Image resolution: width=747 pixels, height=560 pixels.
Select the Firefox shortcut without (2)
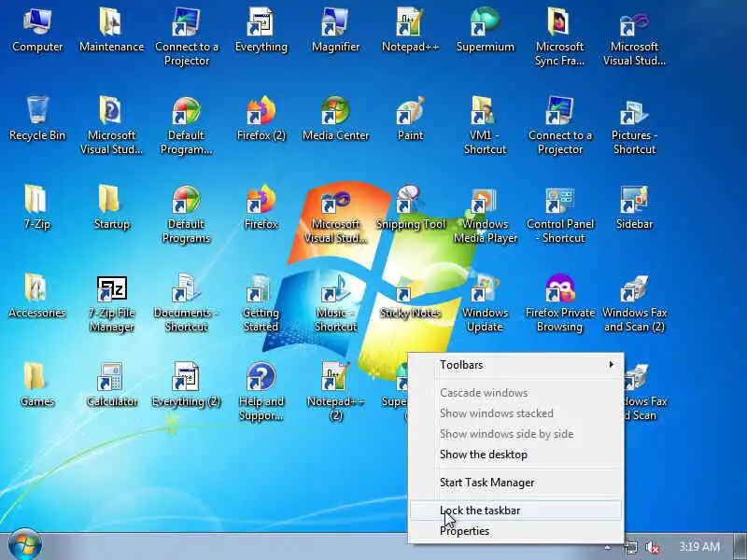click(x=261, y=207)
